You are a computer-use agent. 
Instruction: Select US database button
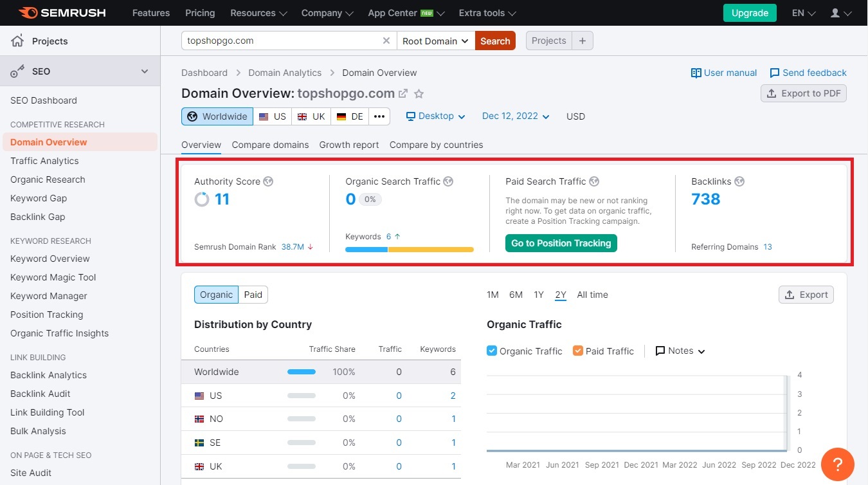coord(273,116)
